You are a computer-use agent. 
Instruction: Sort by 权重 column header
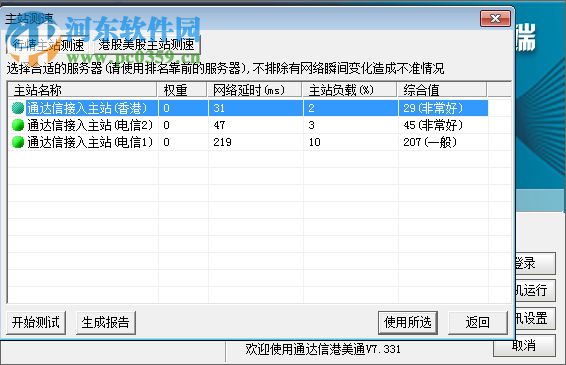coord(182,90)
